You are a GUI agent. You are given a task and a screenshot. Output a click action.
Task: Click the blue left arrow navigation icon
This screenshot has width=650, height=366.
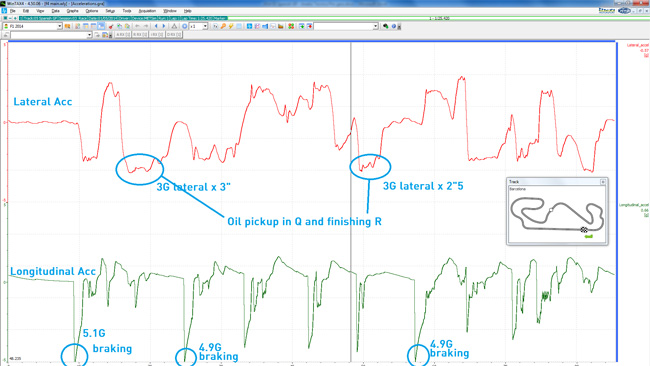coord(156,26)
